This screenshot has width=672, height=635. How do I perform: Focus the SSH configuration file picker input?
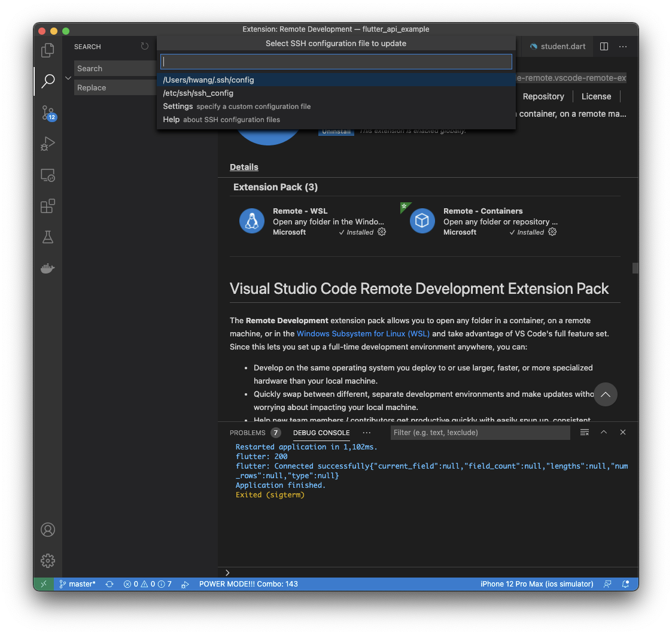point(336,62)
